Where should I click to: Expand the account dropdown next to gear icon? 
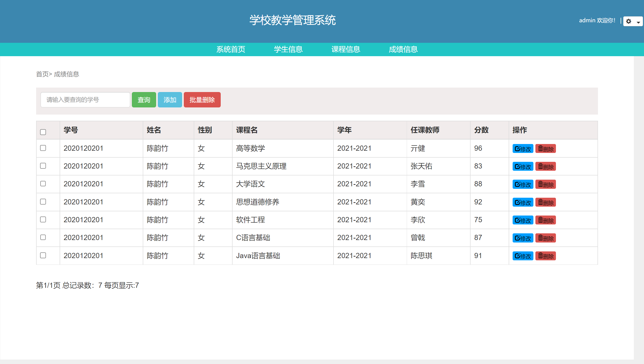tap(639, 23)
